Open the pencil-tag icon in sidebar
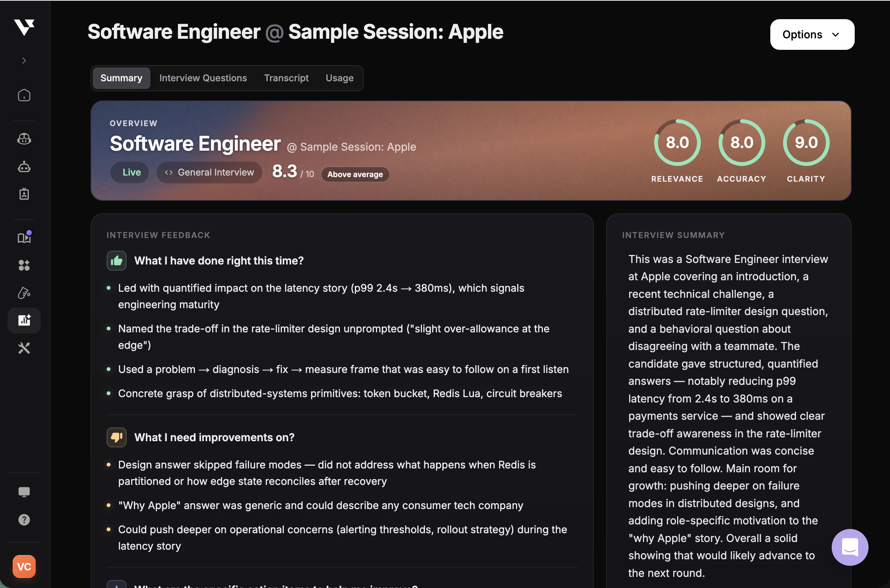 point(24,293)
